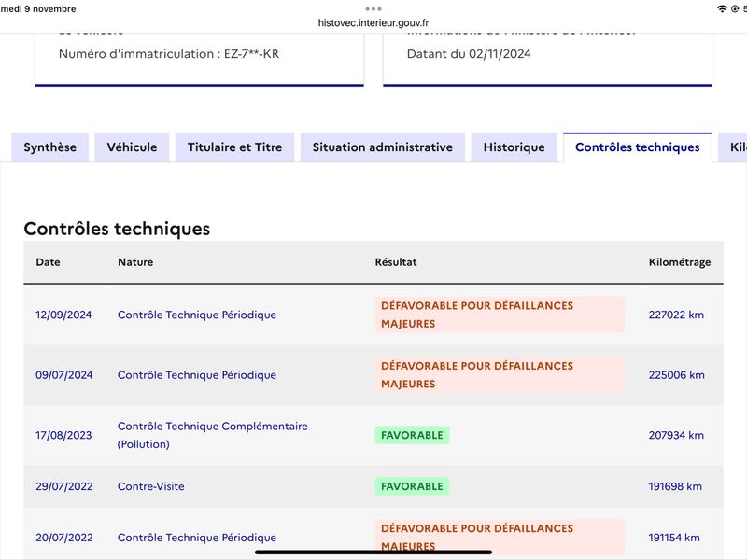Click the 09/07/2024 Défavorable result badge
Screen dimensions: 747x560
click(500, 375)
